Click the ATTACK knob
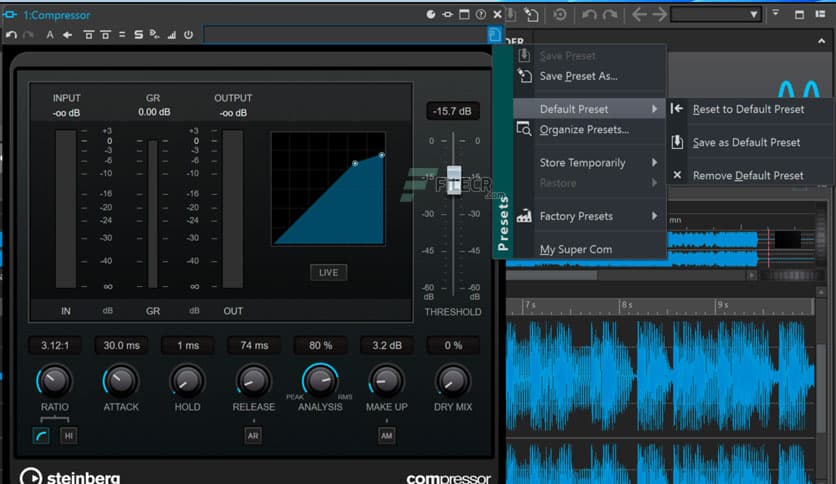The width and height of the screenshot is (836, 484). point(121,381)
